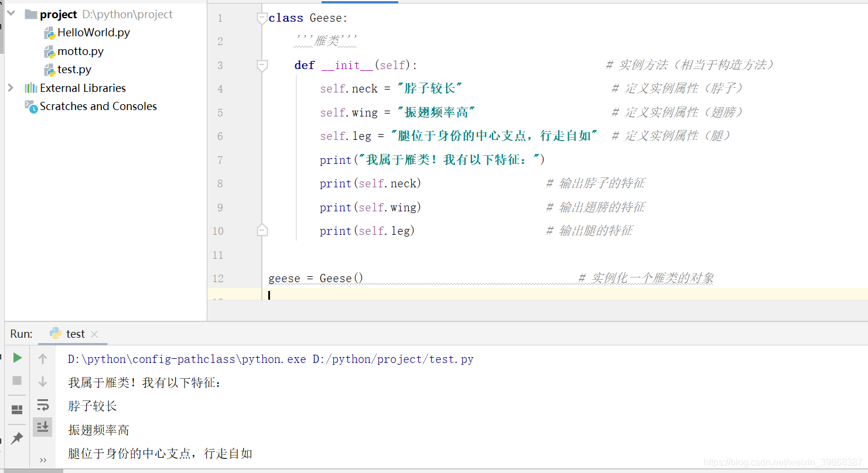Select the project root folder label

pos(59,15)
